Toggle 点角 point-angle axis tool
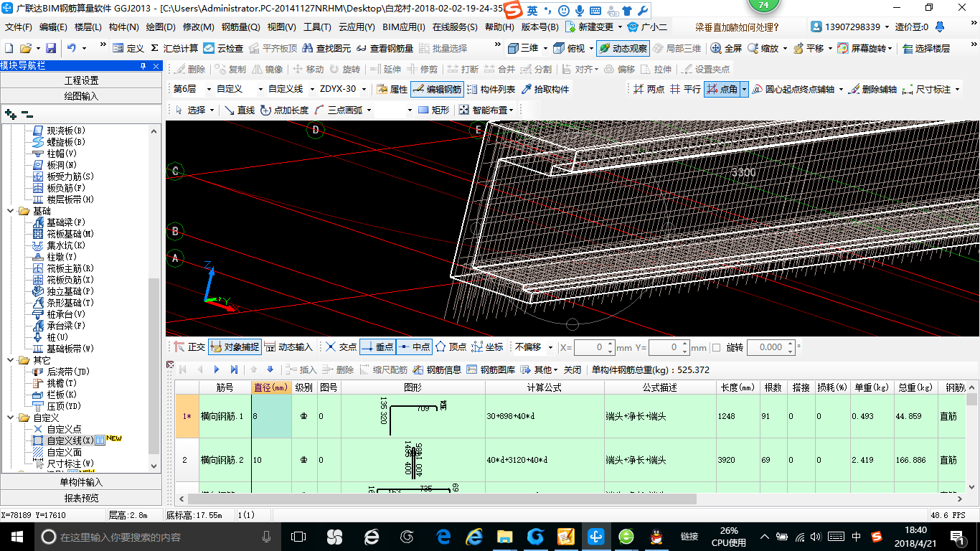This screenshot has width=980, height=551. (722, 90)
